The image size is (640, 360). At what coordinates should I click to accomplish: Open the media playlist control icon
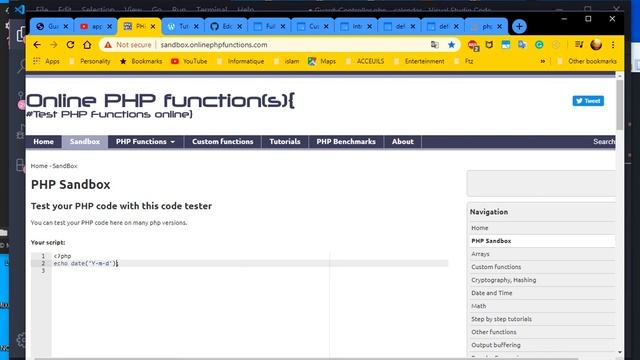coord(579,45)
